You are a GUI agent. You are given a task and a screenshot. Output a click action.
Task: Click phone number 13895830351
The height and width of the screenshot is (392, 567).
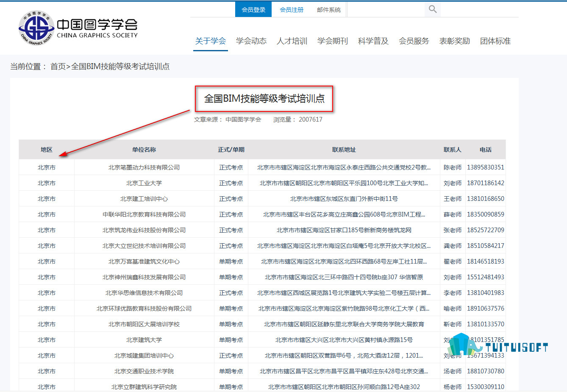486,167
